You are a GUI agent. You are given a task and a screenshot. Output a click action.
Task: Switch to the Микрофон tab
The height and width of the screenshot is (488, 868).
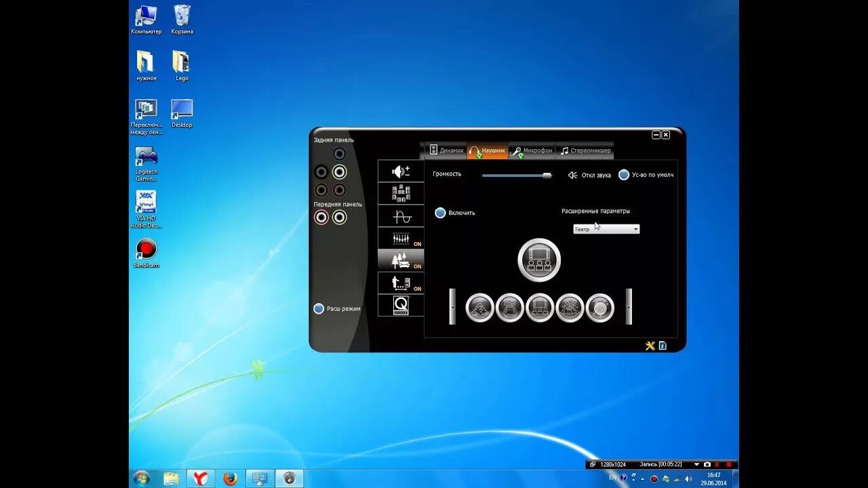point(532,150)
